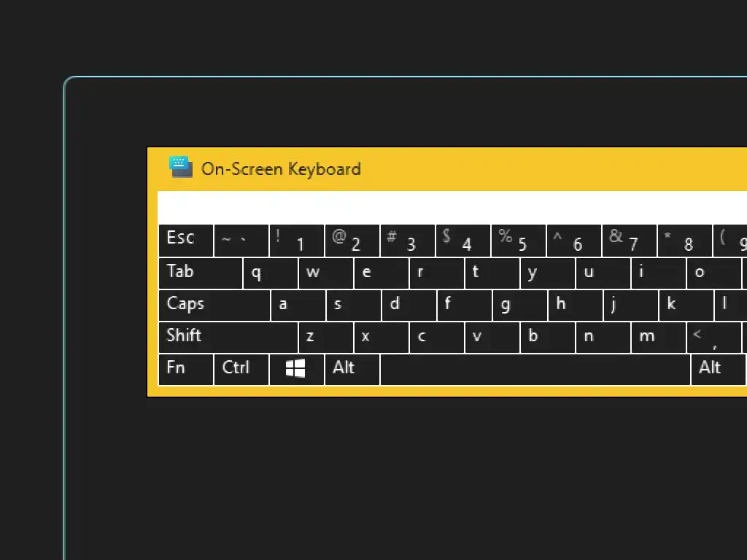Image resolution: width=747 pixels, height=560 pixels.
Task: Click the y key
Action: [x=547, y=273]
